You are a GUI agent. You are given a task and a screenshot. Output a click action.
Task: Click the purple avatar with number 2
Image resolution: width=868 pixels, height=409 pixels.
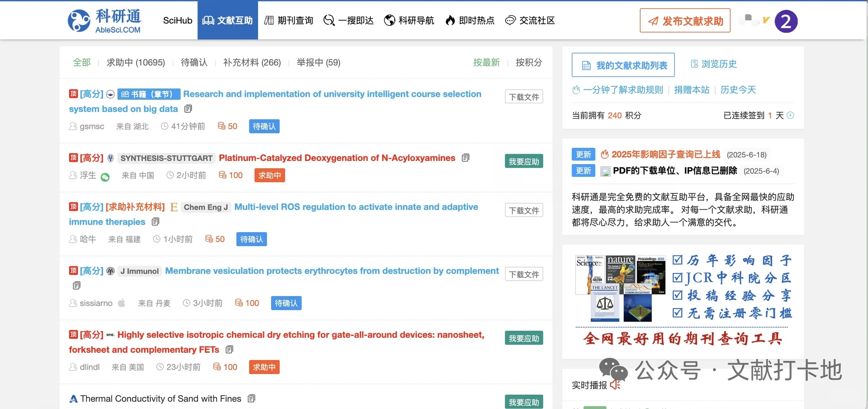point(786,21)
